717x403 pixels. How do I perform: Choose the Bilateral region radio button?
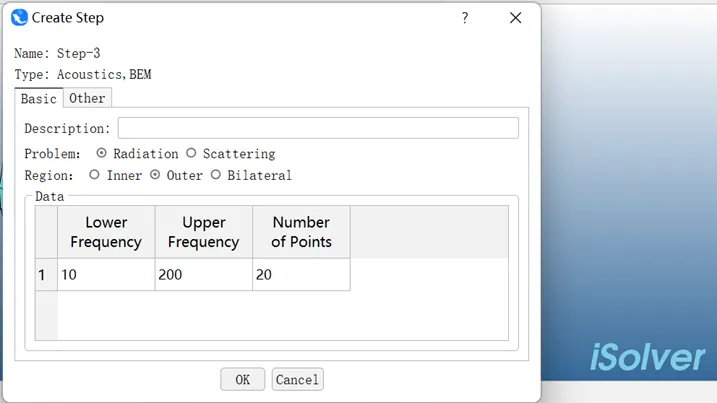pos(216,175)
